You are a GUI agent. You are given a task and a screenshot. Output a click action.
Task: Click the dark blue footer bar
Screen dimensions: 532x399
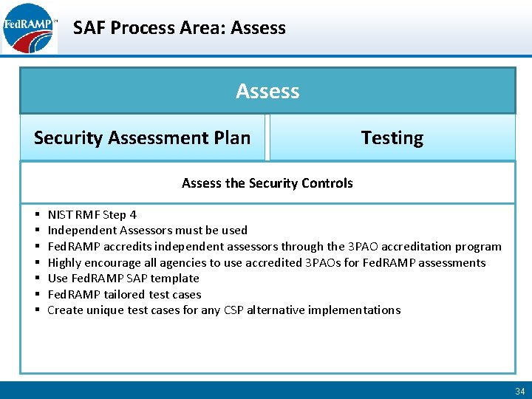coord(266,390)
